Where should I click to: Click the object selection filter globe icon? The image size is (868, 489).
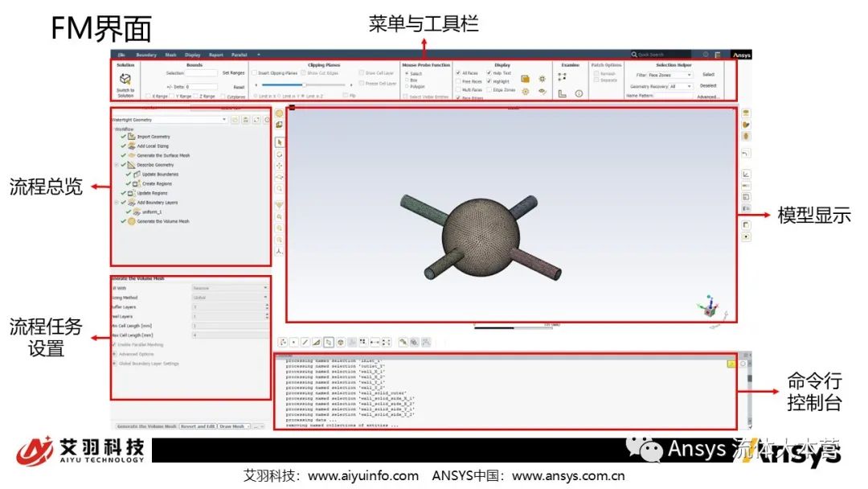tap(341, 343)
